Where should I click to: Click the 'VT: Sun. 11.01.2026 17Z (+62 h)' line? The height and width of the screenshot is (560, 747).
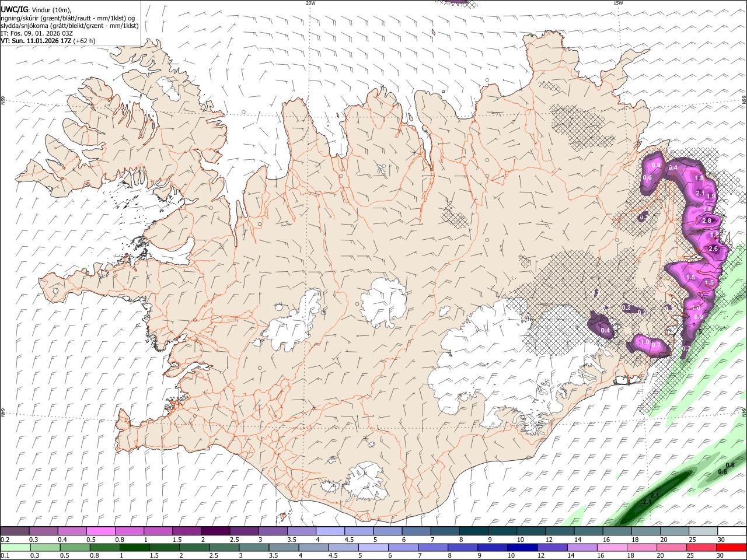coord(48,41)
